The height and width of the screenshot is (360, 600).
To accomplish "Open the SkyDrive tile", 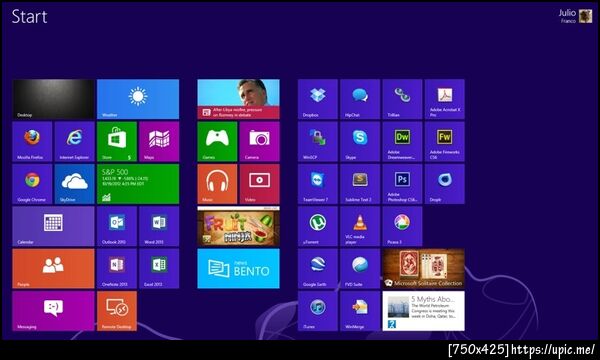I will [x=75, y=184].
